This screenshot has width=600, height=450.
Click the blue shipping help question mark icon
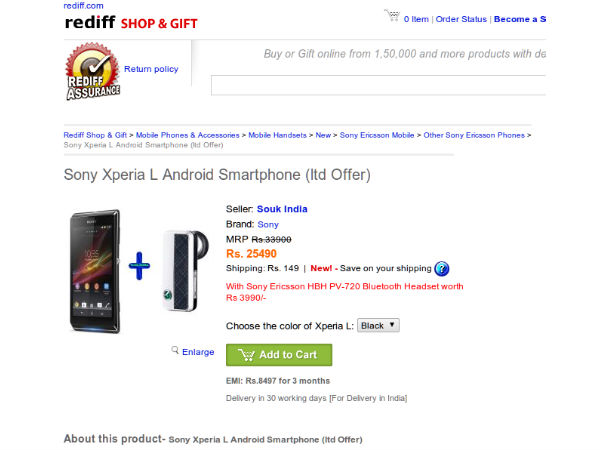[x=442, y=268]
